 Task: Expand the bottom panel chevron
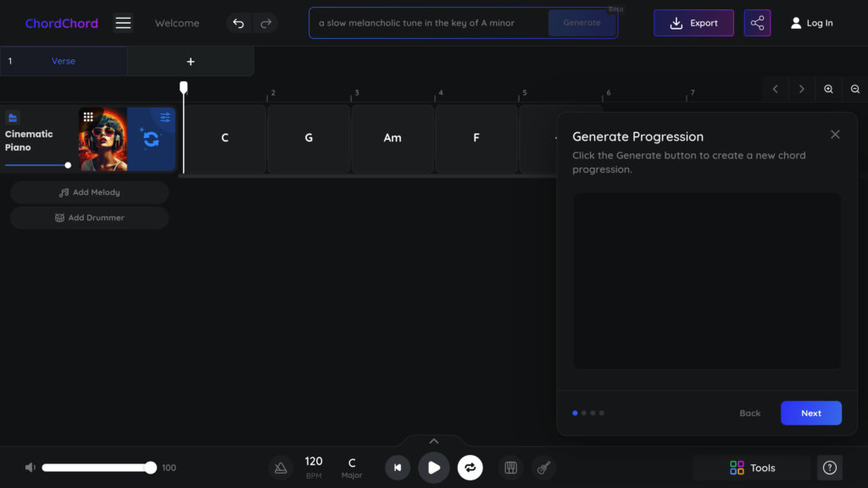(434, 441)
